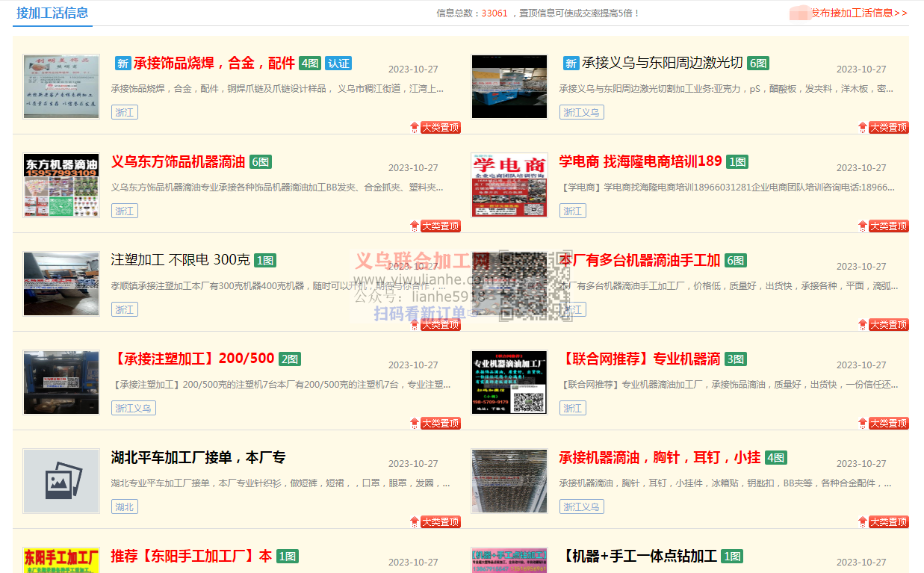
Task: Click description 湖北专业平车加工厂接单
Action: click(281, 483)
